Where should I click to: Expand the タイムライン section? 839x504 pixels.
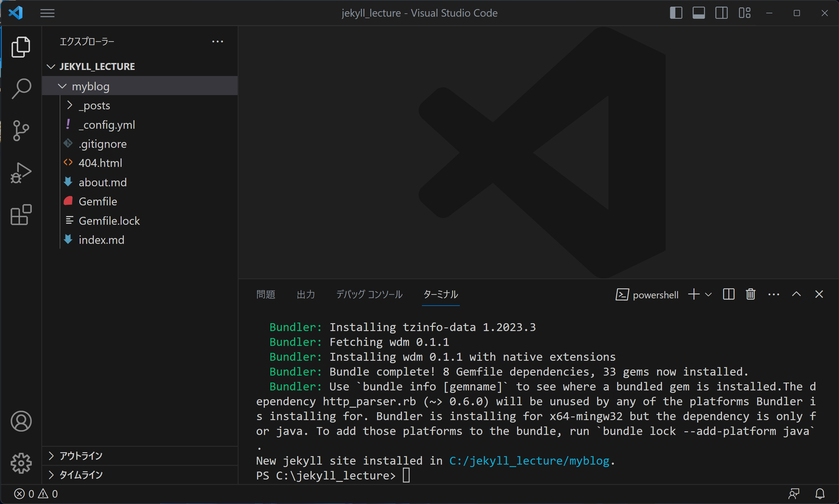click(x=140, y=475)
